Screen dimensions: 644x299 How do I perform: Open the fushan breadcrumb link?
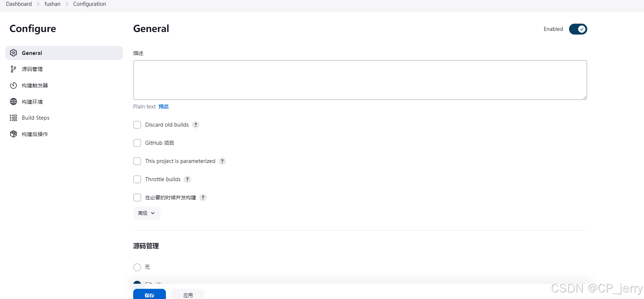point(52,4)
